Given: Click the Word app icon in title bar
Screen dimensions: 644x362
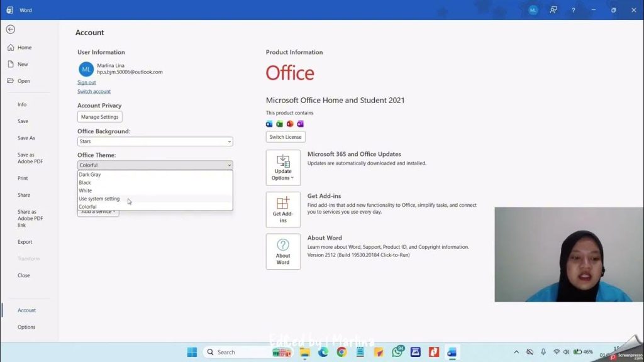Looking at the screenshot, I should click(x=10, y=10).
